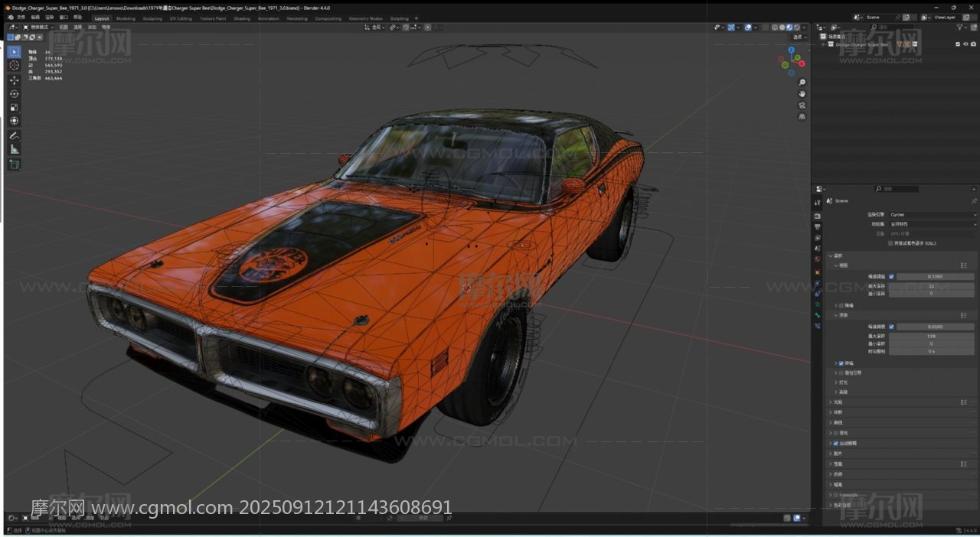980x537 pixels.
Task: Toggle Dodge Charger collection exclude checkbox
Action: pyautogui.click(x=958, y=44)
